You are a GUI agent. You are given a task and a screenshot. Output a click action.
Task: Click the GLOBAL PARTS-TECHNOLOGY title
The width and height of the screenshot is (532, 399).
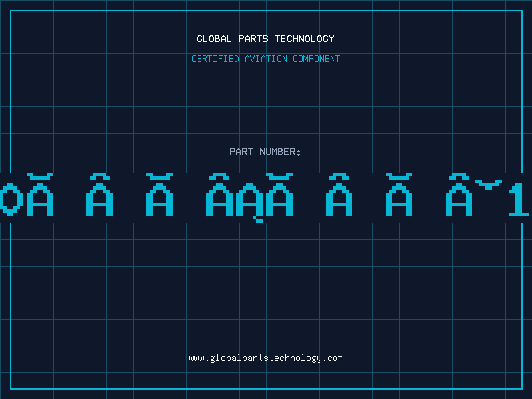click(x=265, y=39)
